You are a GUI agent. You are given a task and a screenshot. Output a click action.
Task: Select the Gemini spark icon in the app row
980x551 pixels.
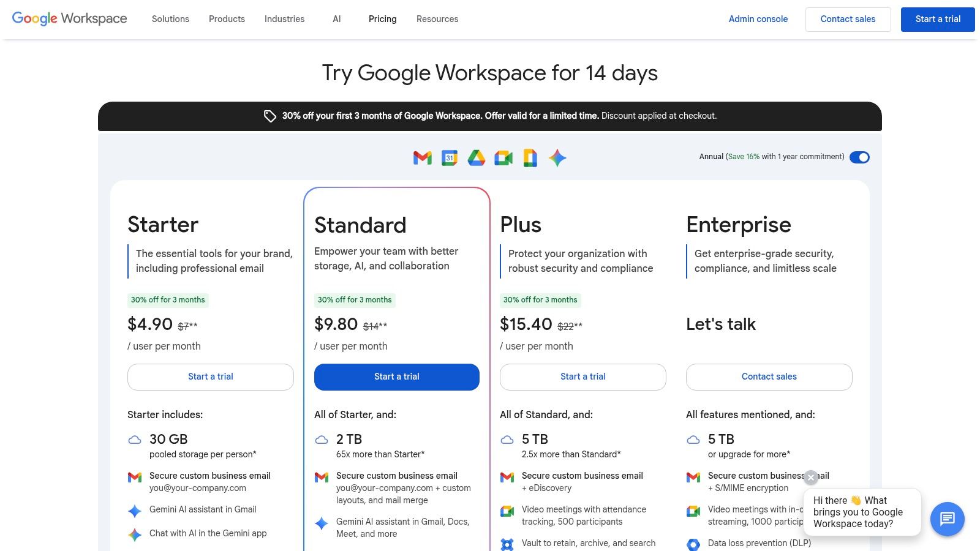(x=557, y=157)
